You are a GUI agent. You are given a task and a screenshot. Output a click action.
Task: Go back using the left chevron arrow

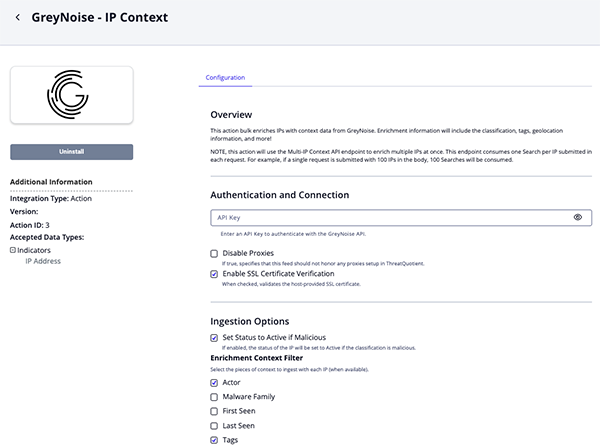18,17
